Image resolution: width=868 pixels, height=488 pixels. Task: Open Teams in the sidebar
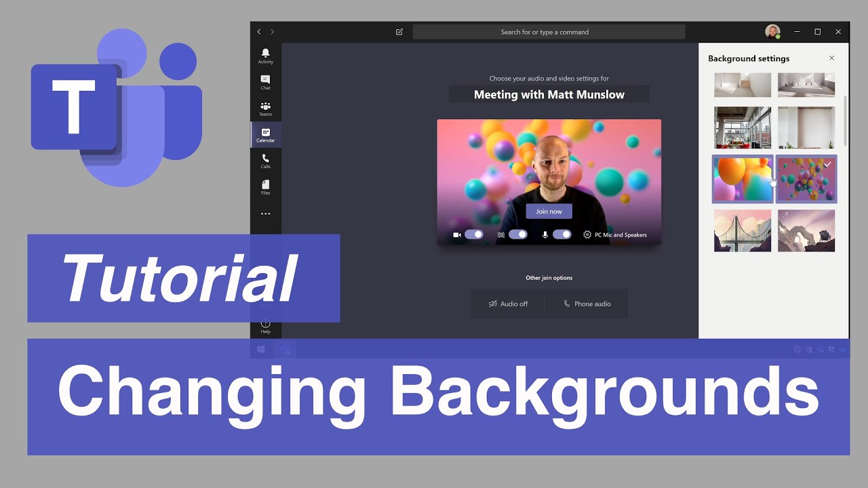pos(265,108)
